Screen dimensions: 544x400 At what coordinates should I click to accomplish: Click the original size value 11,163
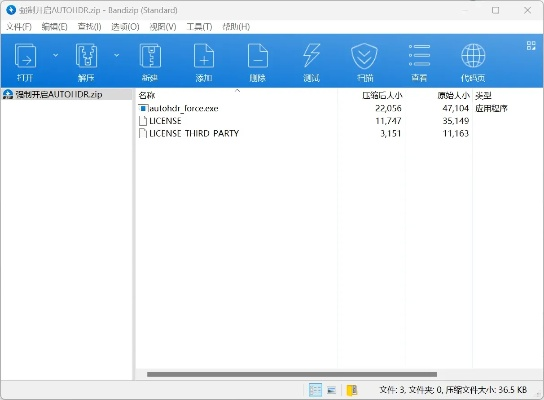[456, 134]
